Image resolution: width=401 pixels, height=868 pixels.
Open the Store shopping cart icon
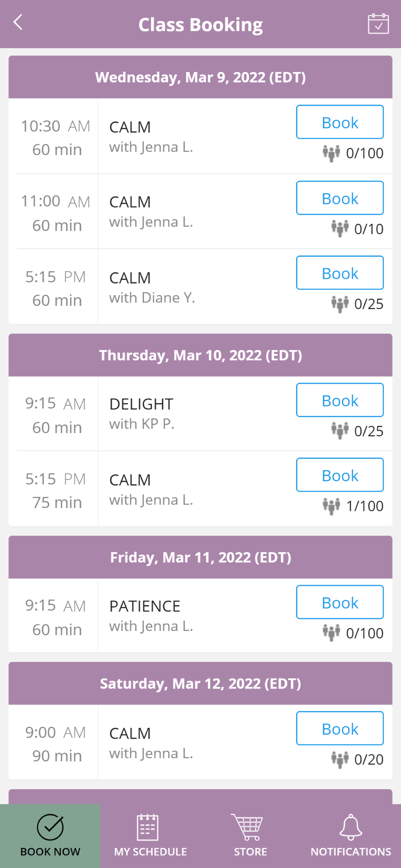(247, 826)
